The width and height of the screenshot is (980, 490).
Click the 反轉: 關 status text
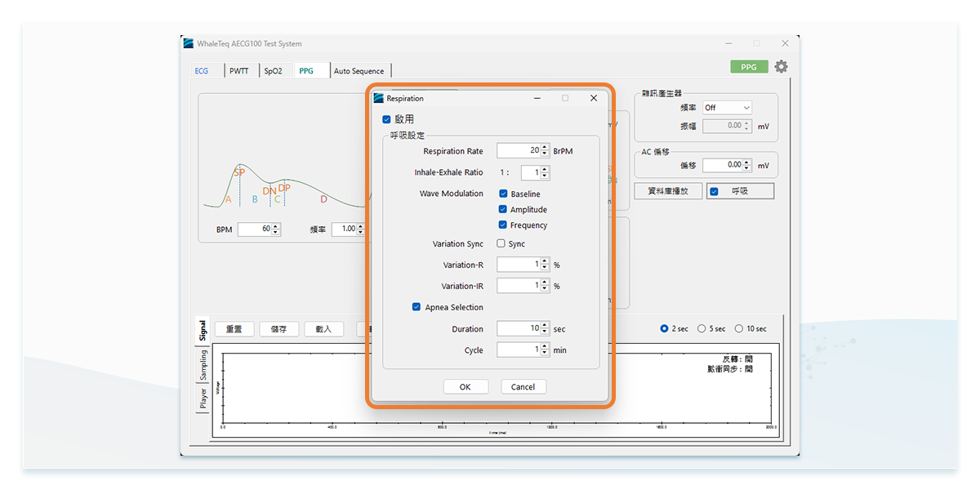pos(737,359)
